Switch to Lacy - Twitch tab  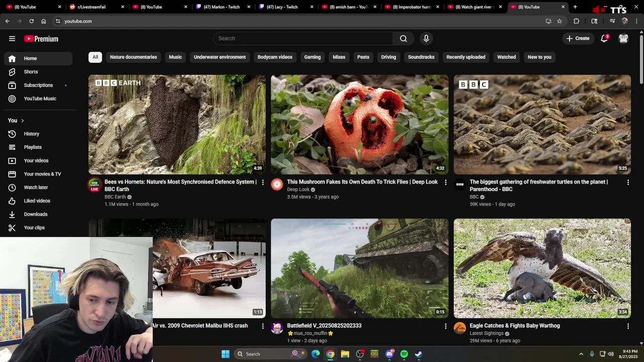[285, 7]
